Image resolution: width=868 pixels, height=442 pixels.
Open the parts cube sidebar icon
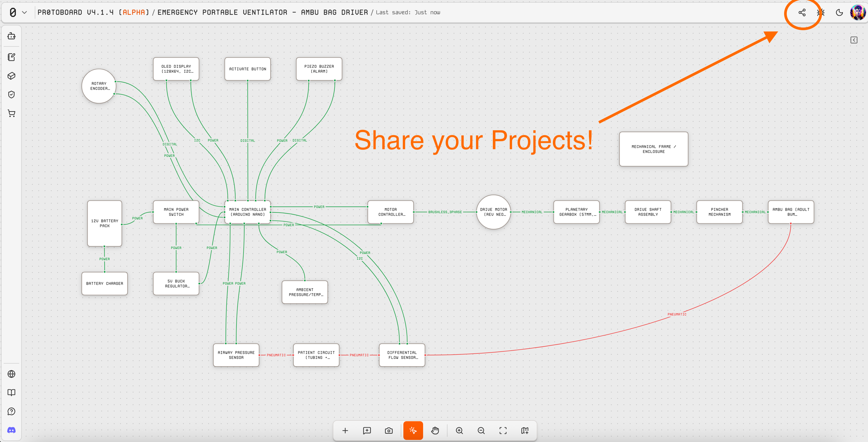(11, 76)
